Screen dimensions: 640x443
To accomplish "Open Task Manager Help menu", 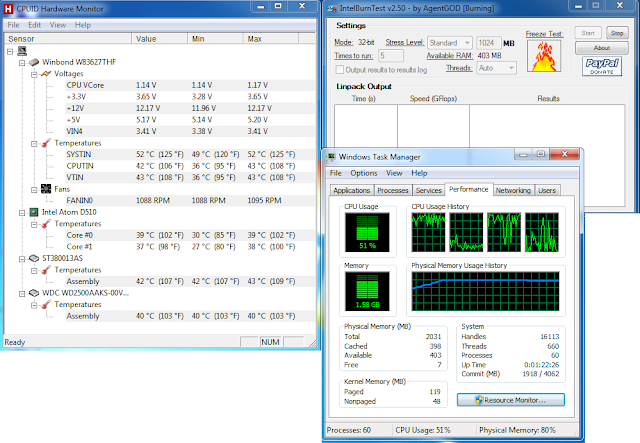I will pos(419,173).
